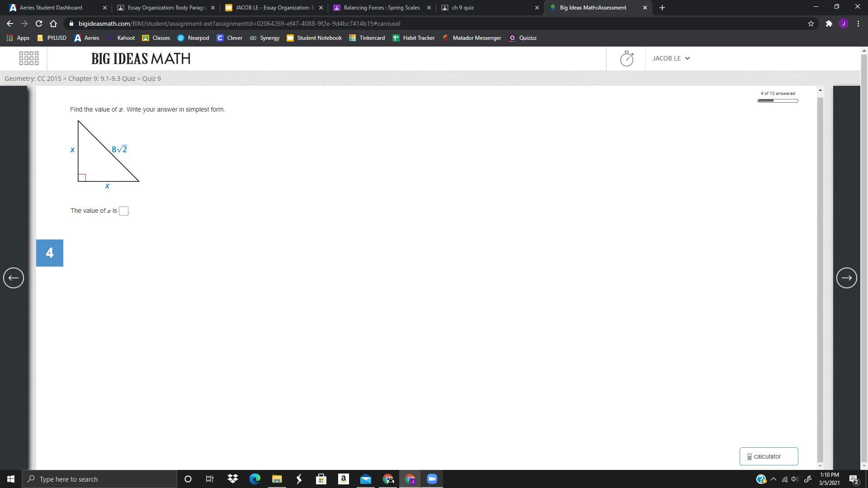868x488 pixels.
Task: Reload the page
Action: (x=39, y=23)
